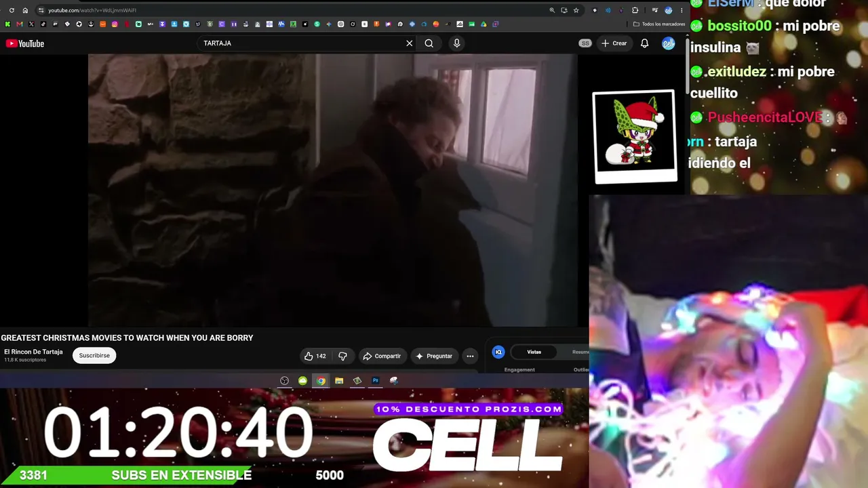Open the X (Twitter) bookmark
868x488 pixels.
[31, 24]
